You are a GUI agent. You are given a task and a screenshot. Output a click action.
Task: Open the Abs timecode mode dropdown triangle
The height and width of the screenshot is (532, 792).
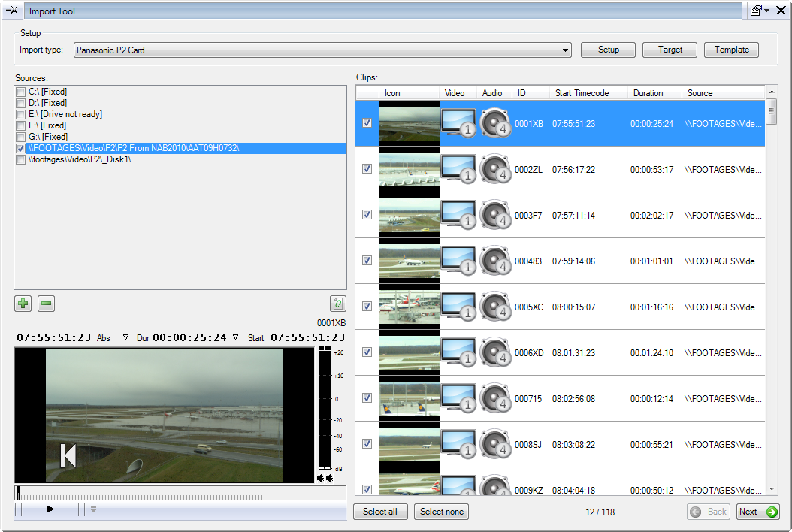pyautogui.click(x=125, y=337)
